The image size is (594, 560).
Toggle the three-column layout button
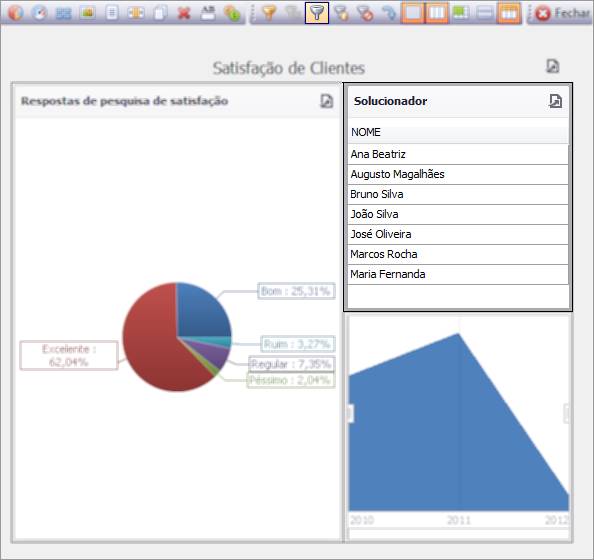(x=437, y=13)
